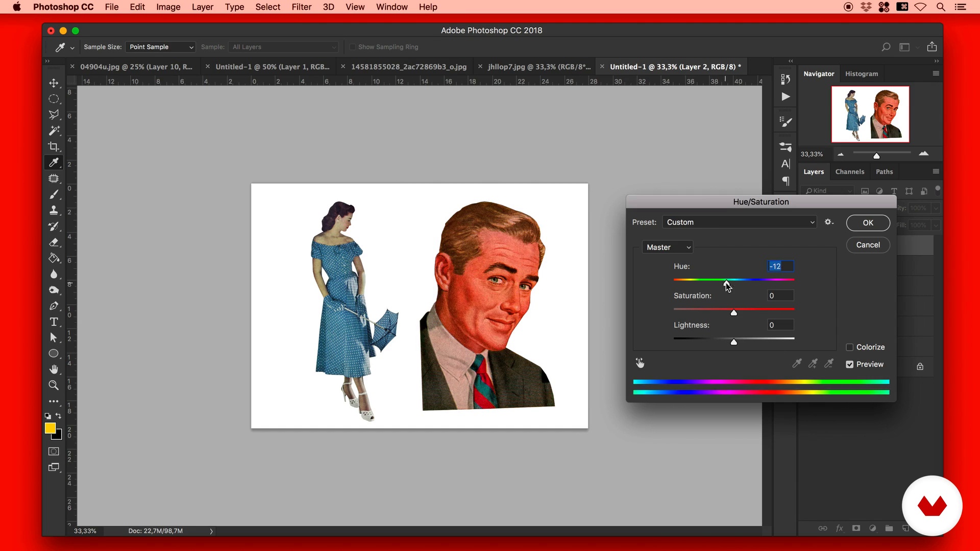Open the Apple menu

pos(17,7)
